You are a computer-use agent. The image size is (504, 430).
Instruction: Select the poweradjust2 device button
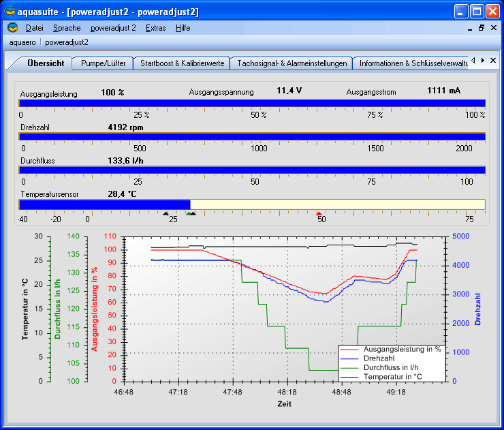[x=67, y=42]
